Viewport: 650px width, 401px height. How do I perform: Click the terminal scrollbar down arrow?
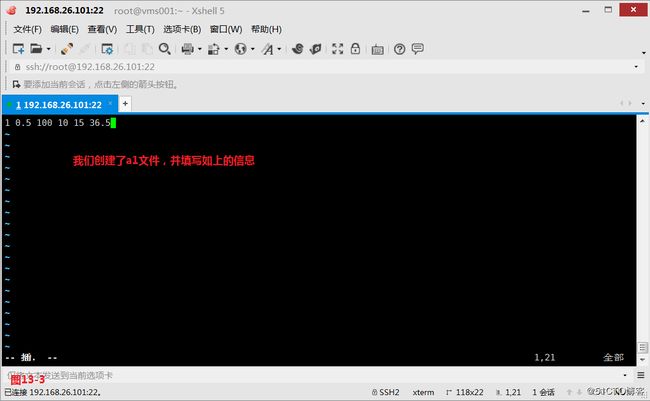pos(642,360)
